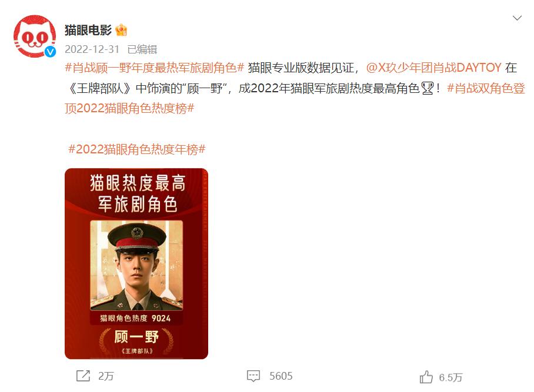Viewport: 534px width, 392px height.
Task: Click the trophy emoji in post text
Action: (x=428, y=89)
